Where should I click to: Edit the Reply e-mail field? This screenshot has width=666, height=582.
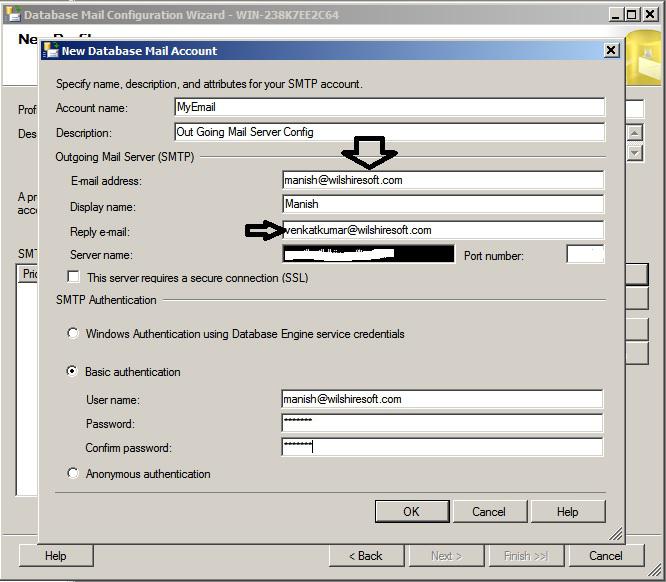(x=443, y=230)
